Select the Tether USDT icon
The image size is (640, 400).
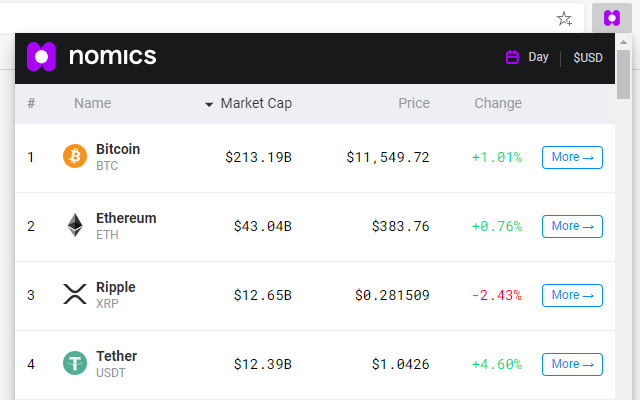pyautogui.click(x=75, y=363)
